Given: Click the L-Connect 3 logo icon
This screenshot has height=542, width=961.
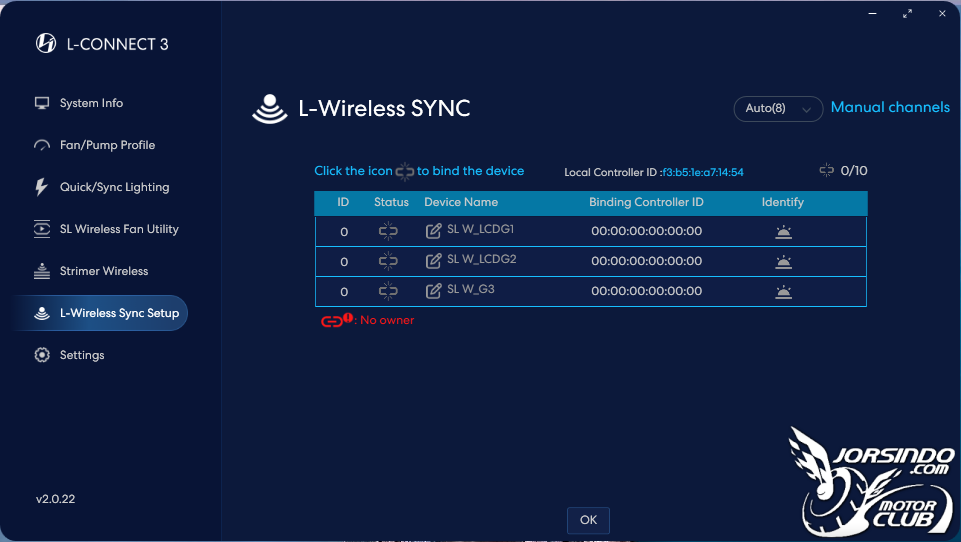Looking at the screenshot, I should coord(46,44).
